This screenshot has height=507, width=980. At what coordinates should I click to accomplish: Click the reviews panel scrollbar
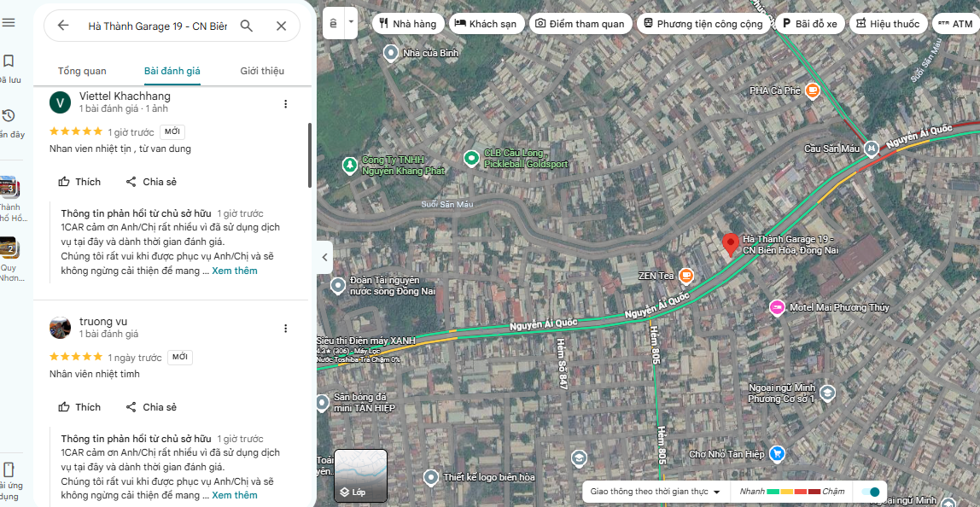309,155
